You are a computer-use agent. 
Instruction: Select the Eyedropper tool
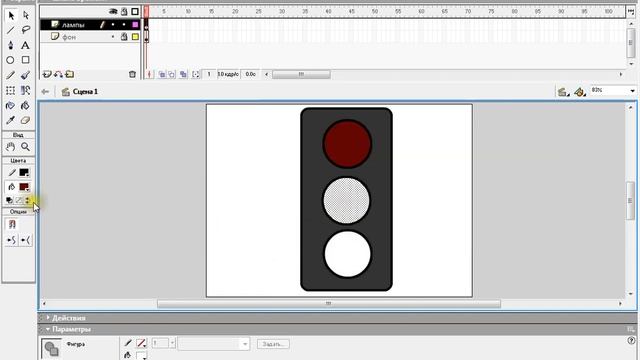(11, 120)
